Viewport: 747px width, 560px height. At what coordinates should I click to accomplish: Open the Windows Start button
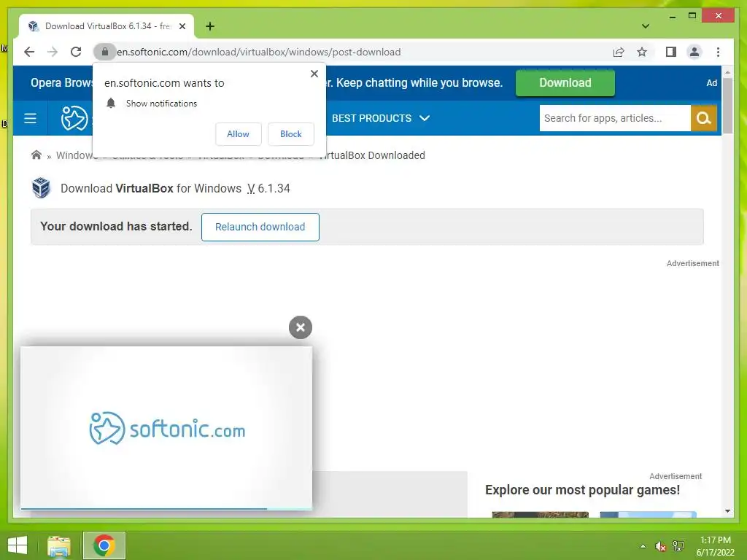[18, 545]
